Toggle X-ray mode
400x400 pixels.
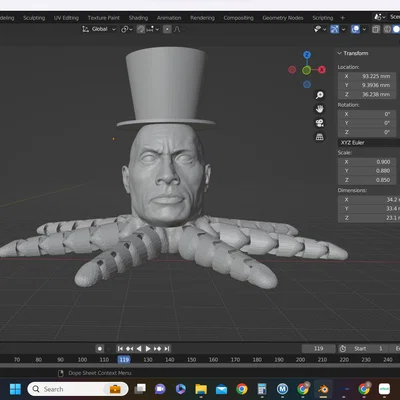tap(376, 29)
